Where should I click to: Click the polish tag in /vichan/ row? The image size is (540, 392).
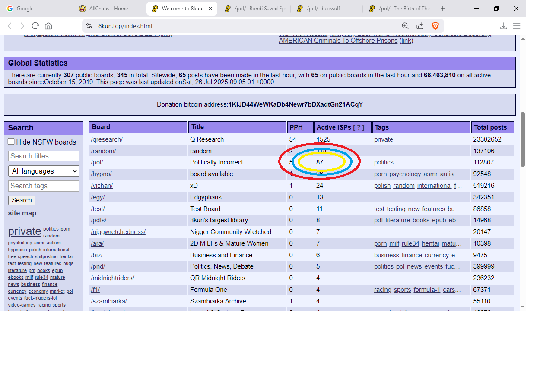[x=382, y=186]
